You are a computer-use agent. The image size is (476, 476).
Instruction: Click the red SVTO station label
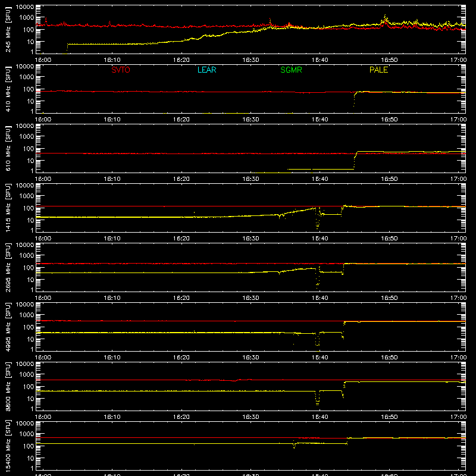tap(121, 70)
